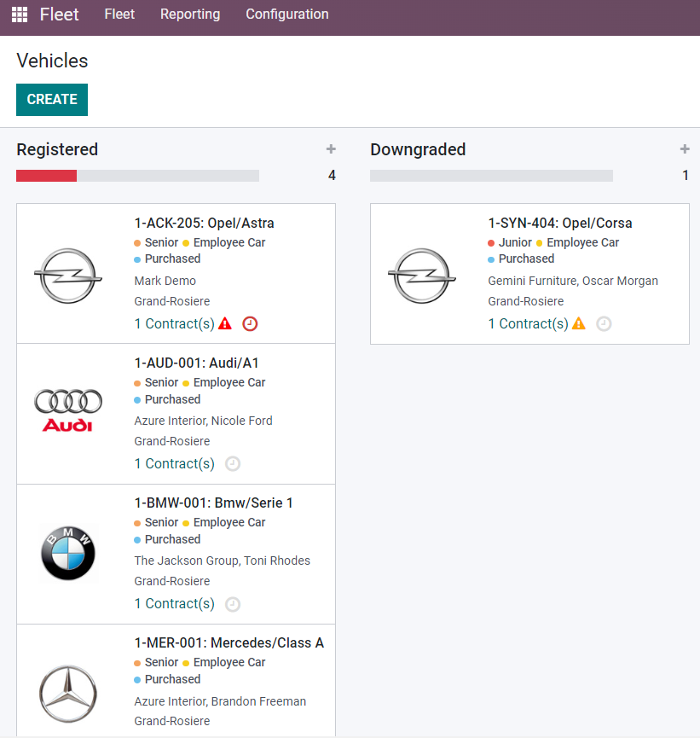Click driver Gemini Furniture, Oscar Morgan
This screenshot has height=738, width=700.
(x=573, y=281)
